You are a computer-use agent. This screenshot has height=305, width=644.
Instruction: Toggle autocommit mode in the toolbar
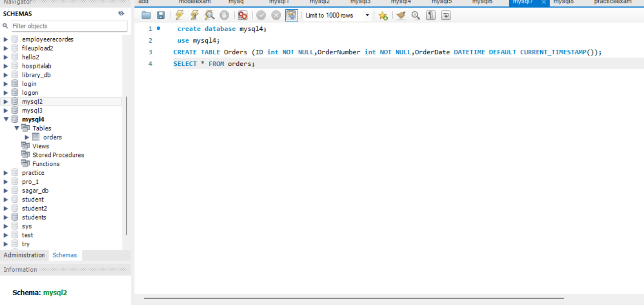pos(292,15)
